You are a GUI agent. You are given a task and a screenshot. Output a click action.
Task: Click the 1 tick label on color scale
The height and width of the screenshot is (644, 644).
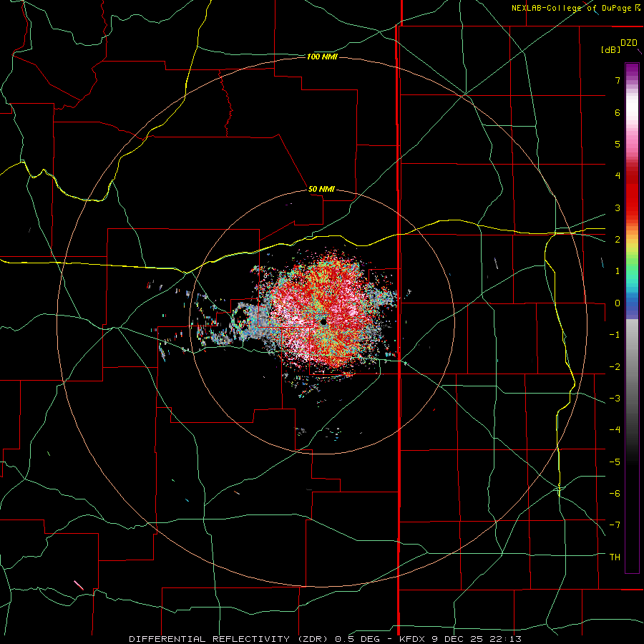[618, 271]
